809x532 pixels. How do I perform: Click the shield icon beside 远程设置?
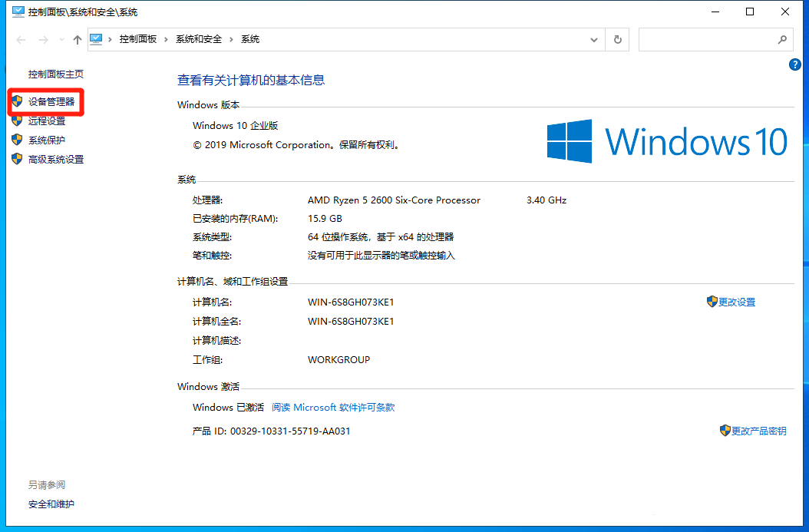point(17,121)
